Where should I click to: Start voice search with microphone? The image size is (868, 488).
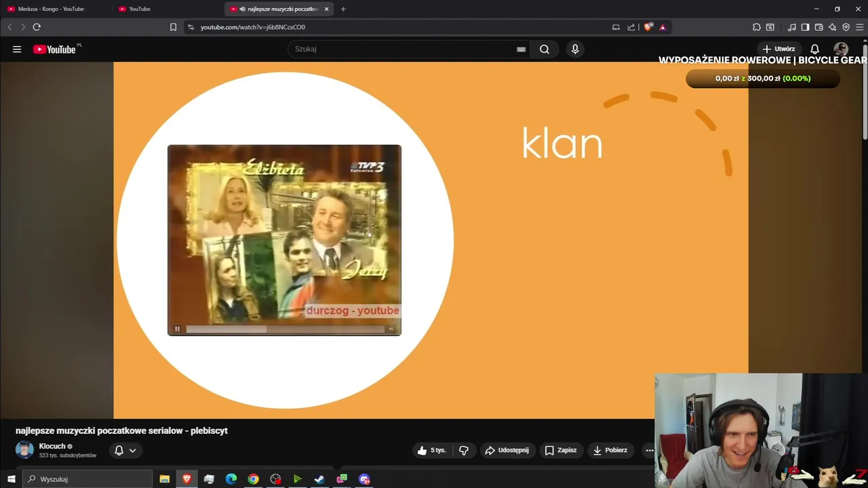tap(575, 49)
